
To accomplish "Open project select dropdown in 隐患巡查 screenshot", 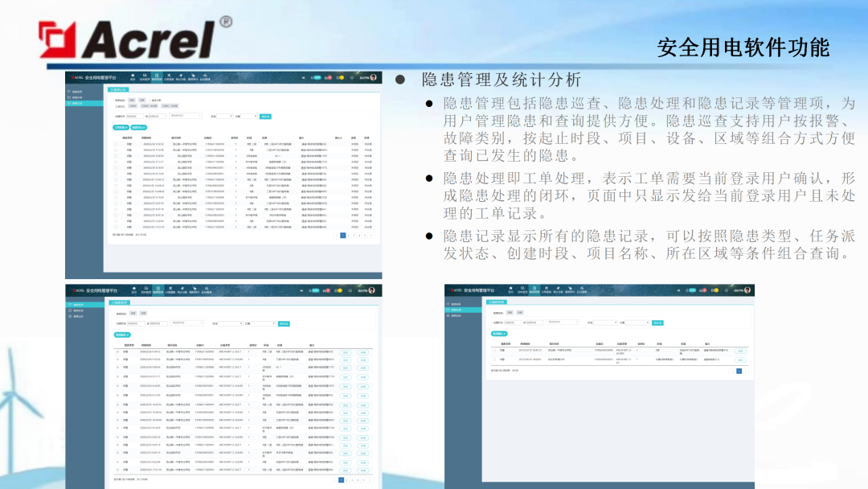I will click(187, 323).
